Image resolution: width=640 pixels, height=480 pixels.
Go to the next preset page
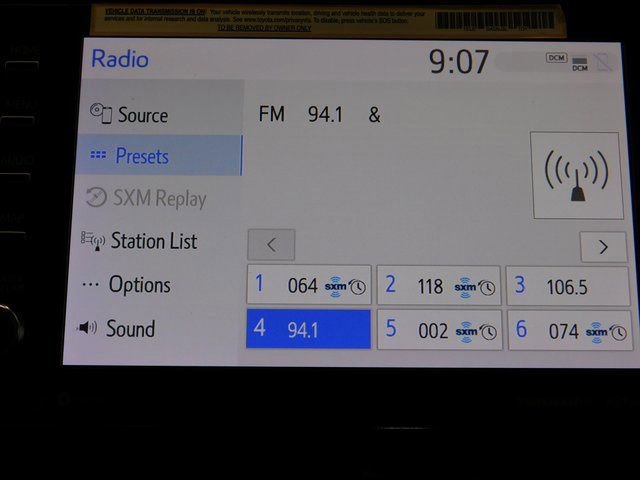(603, 246)
